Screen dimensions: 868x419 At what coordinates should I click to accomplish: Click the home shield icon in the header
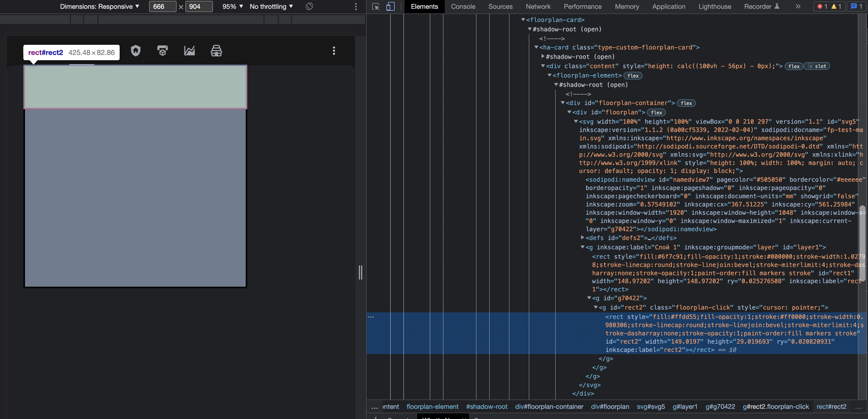point(136,51)
